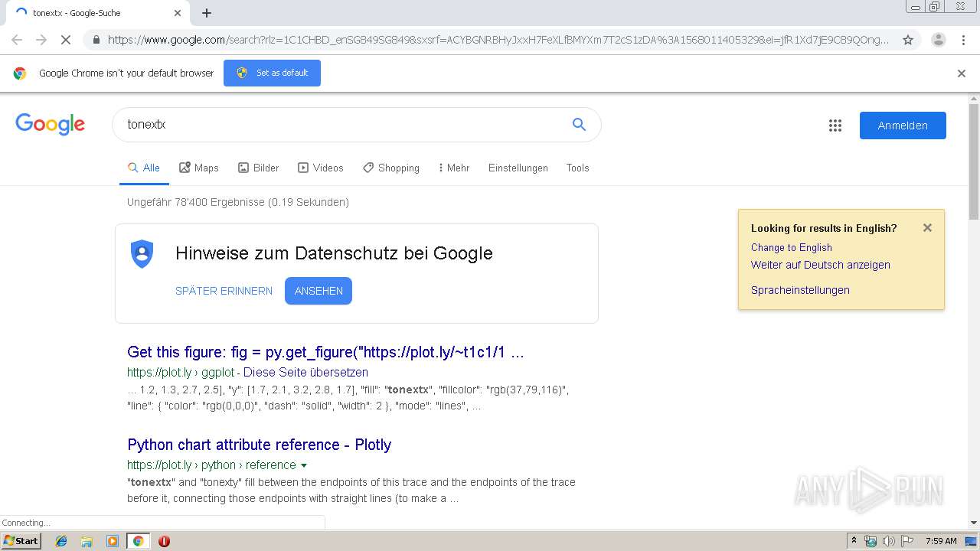Click the browser address bar URL
The height and width of the screenshot is (551, 980).
point(498,40)
